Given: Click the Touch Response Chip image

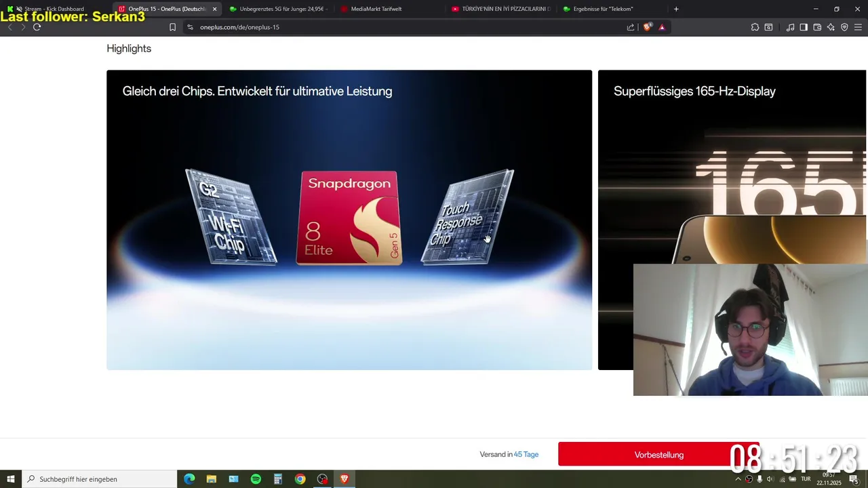Looking at the screenshot, I should pyautogui.click(x=467, y=216).
